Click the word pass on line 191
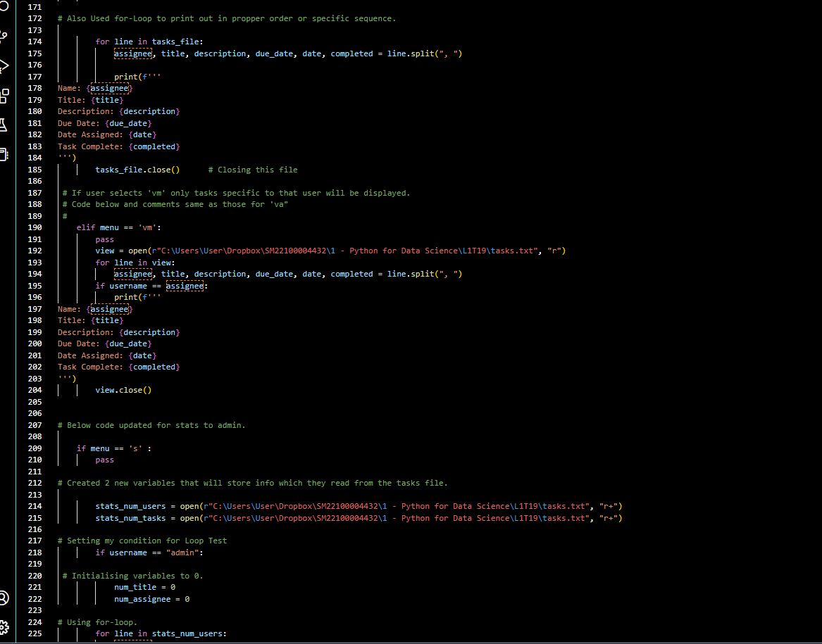The height and width of the screenshot is (644, 822). (x=104, y=239)
